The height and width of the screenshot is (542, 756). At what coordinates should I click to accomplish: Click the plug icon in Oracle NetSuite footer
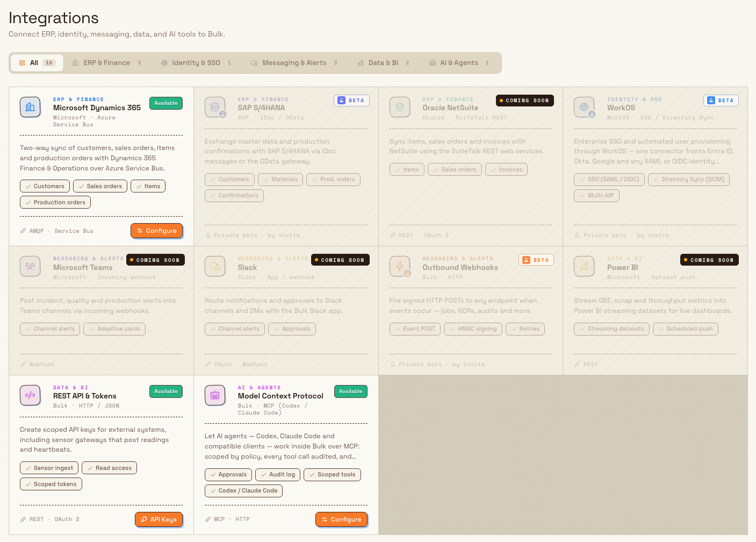[x=393, y=236]
